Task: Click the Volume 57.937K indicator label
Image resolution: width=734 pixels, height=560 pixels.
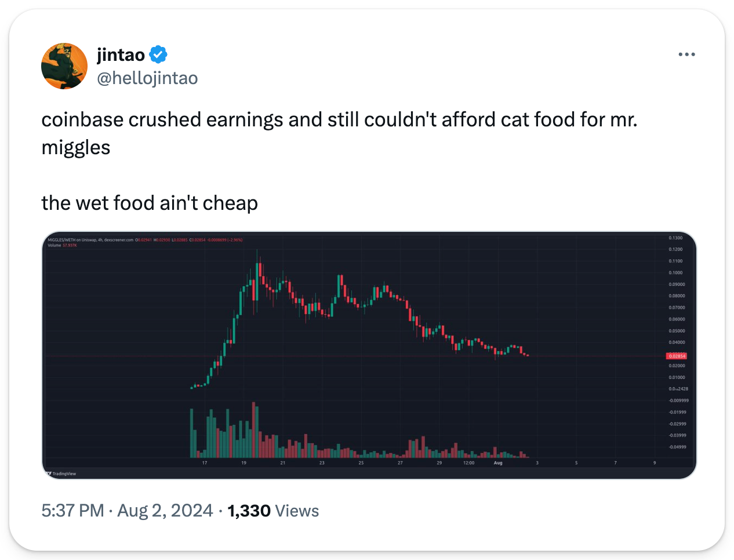Action: pyautogui.click(x=62, y=245)
